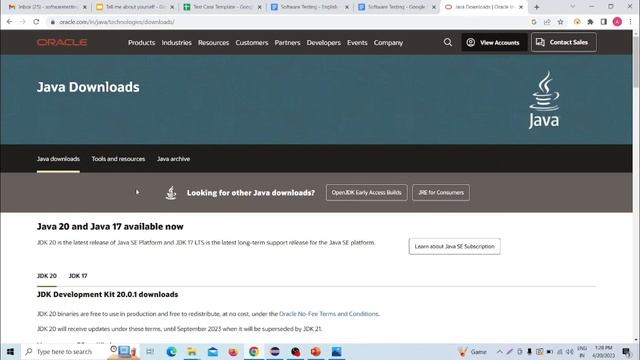Viewport: 640px width, 360px height.
Task: Open Photos app from taskbar
Action: pos(336,351)
